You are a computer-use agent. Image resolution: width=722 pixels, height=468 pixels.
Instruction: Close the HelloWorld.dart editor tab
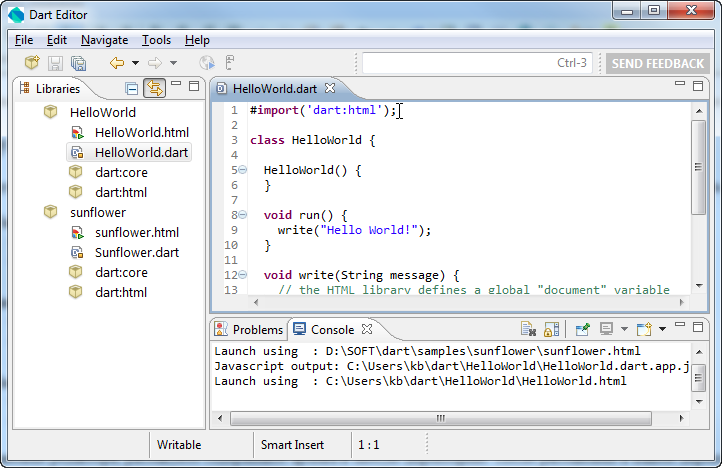(x=330, y=88)
